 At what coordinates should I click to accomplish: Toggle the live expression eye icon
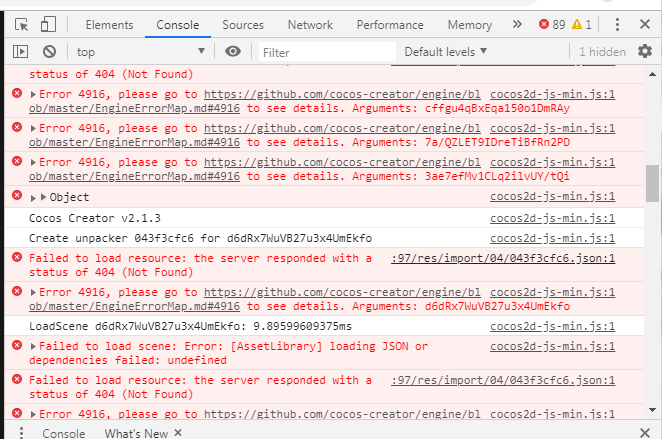coord(233,51)
